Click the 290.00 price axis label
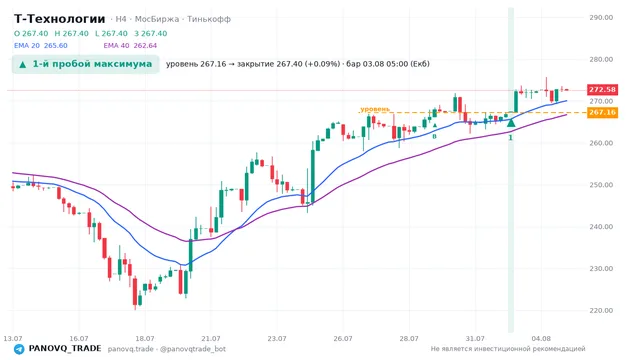This screenshot has width=640, height=360. click(x=601, y=18)
